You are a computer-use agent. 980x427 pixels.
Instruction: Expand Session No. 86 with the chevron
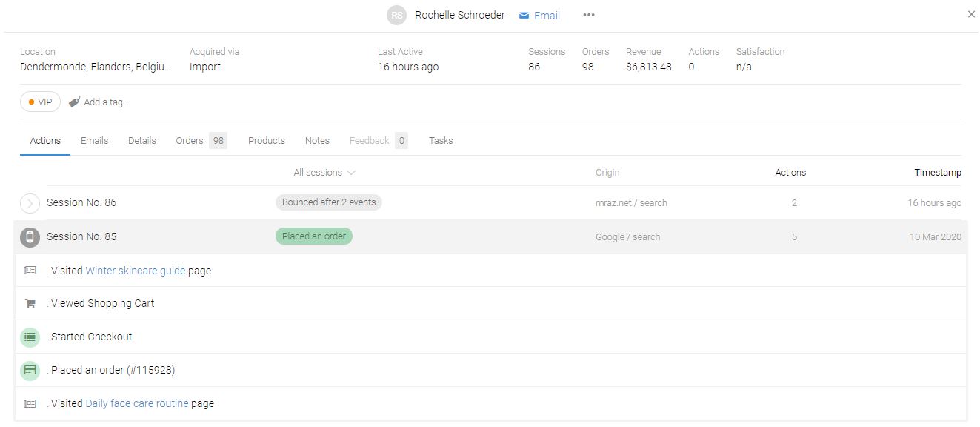(x=30, y=203)
